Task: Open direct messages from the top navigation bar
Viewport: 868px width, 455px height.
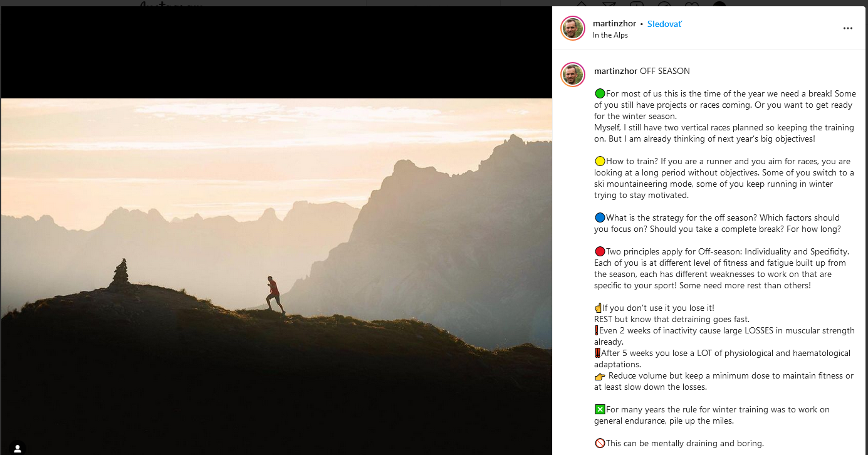Action: [x=609, y=4]
